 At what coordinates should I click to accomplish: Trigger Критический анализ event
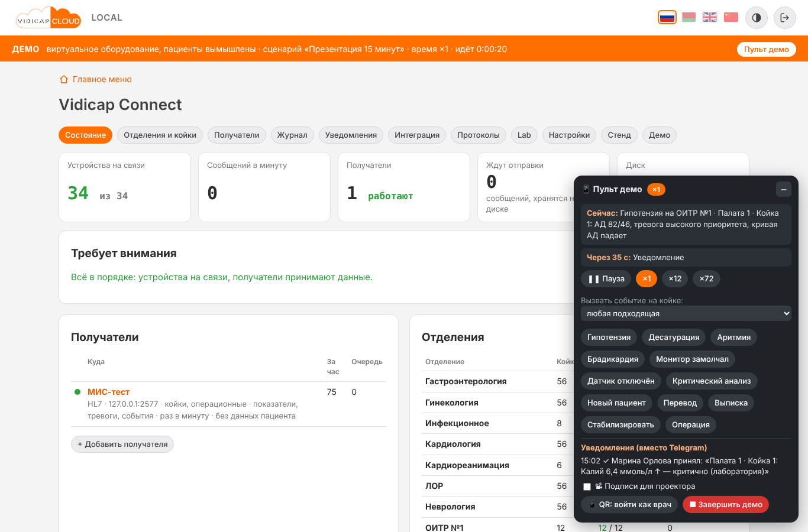[x=712, y=381]
